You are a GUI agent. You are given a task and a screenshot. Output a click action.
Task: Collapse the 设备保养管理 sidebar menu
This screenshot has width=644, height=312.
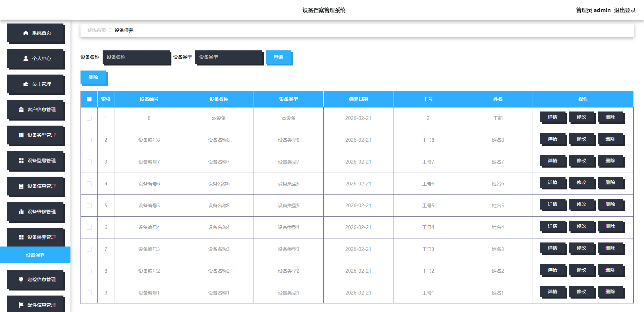coord(36,237)
